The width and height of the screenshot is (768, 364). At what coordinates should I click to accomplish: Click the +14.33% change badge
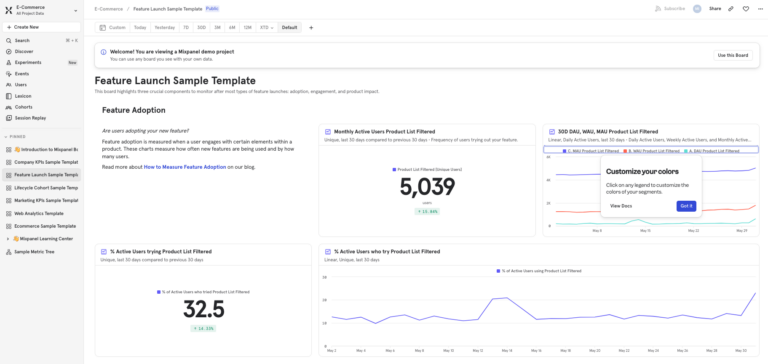(x=203, y=328)
